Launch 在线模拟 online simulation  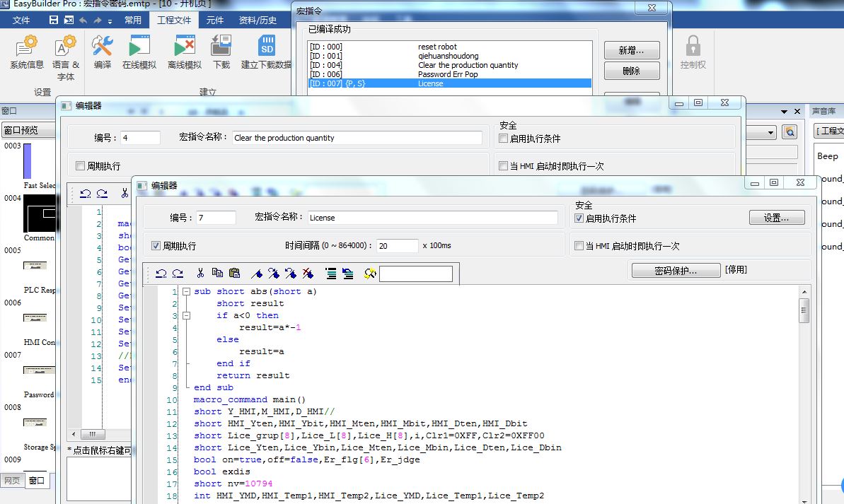click(139, 47)
